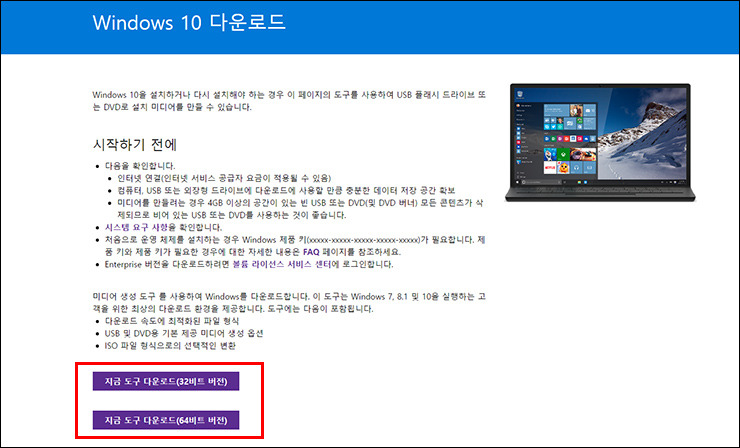Click the 'Windows 10 다운로드' page heading
740x448 pixels.
(x=189, y=23)
